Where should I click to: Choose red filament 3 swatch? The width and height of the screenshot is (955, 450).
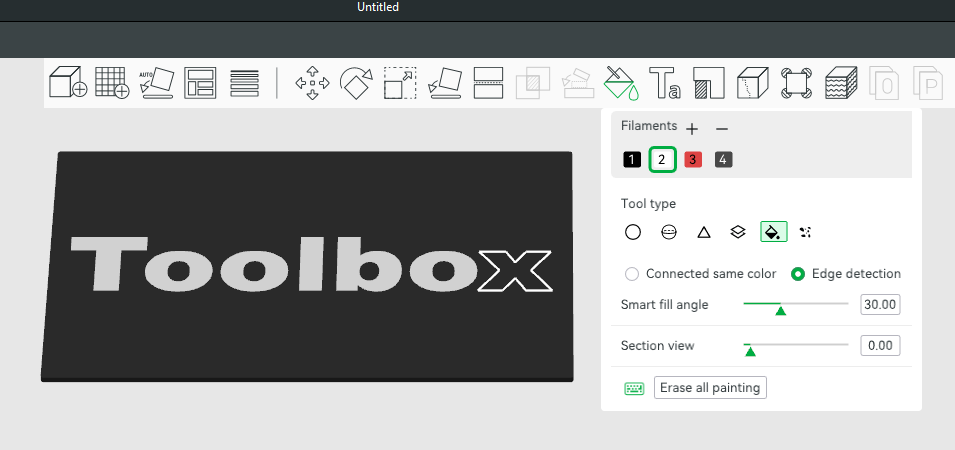tap(693, 160)
